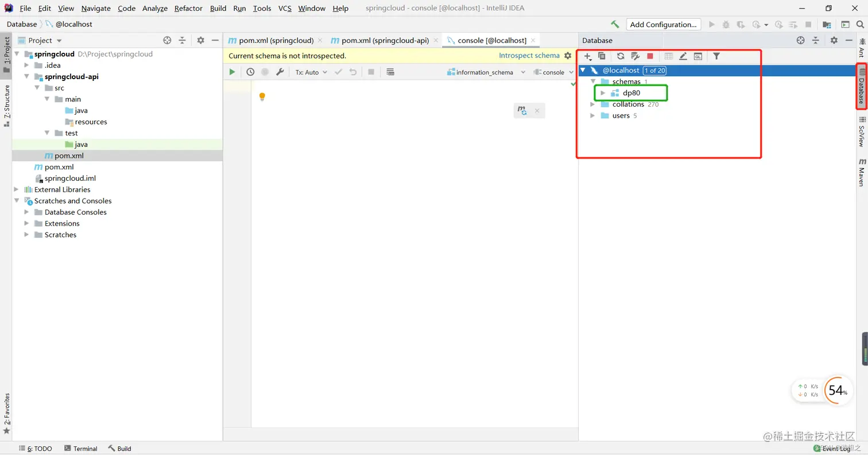Screen dimensions: 868x455
Task: Open the Database panel gear options
Action: coord(834,40)
